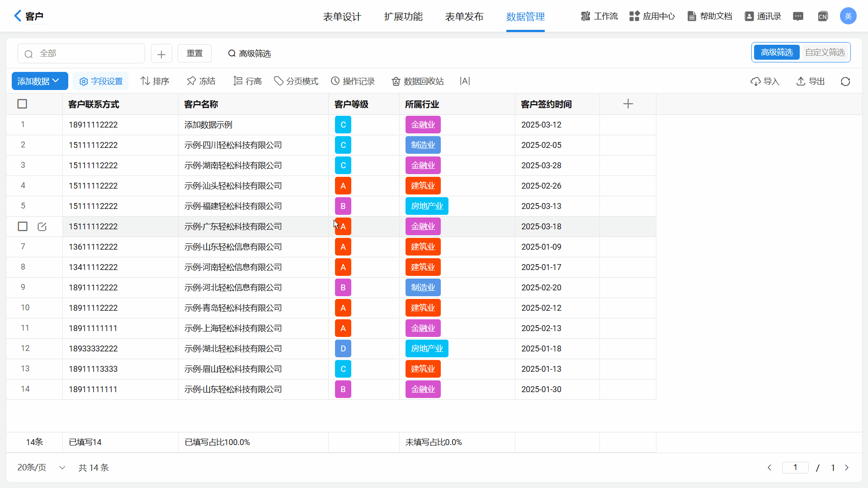The height and width of the screenshot is (488, 868).
Task: Click the 金融业 tag in row 1
Action: [x=423, y=125]
